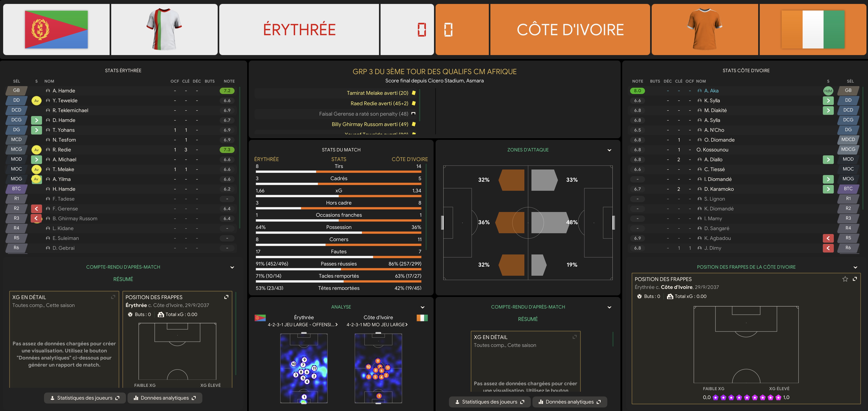Click yellow card icon beside A. Yilma
This screenshot has height=411, width=868.
tap(36, 179)
